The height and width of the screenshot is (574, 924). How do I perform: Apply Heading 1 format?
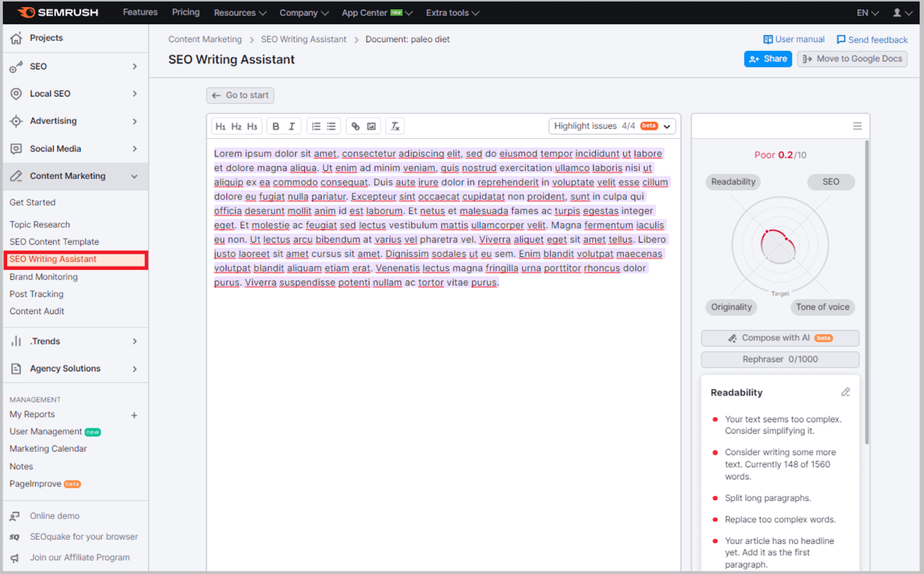click(221, 126)
